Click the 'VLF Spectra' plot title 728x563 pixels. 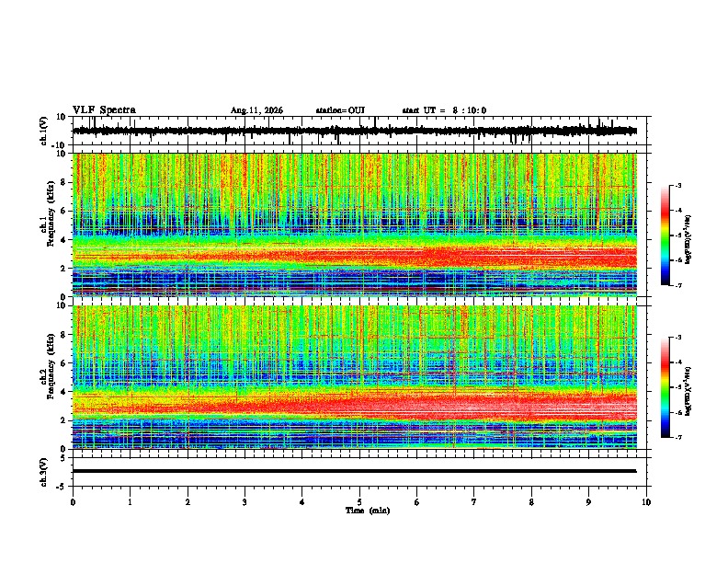coord(104,110)
